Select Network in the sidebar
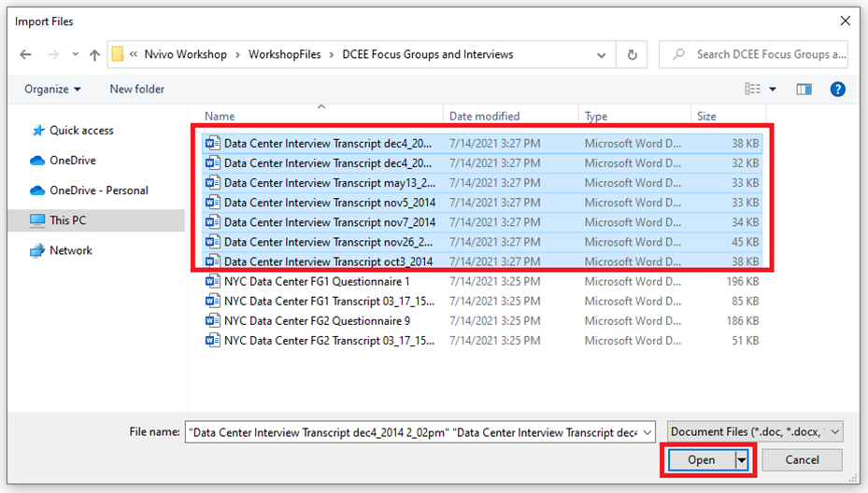The image size is (868, 493). (71, 250)
